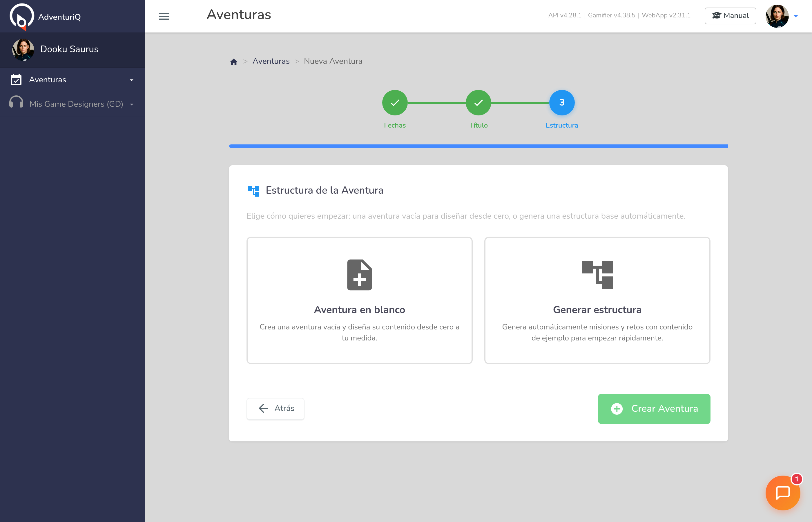Image resolution: width=812 pixels, height=522 pixels.
Task: Click the AdventuriQ logo icon
Action: point(22,17)
